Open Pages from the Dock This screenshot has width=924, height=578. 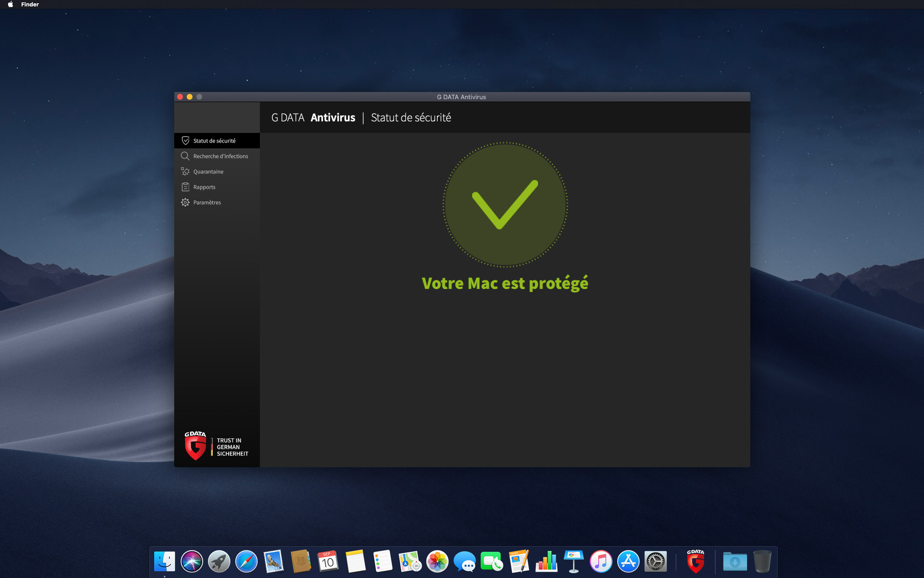coord(519,562)
